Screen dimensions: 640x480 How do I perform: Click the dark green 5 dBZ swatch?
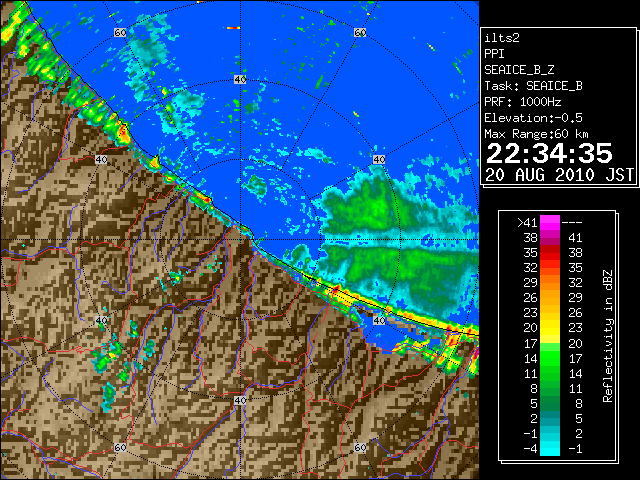pos(550,403)
